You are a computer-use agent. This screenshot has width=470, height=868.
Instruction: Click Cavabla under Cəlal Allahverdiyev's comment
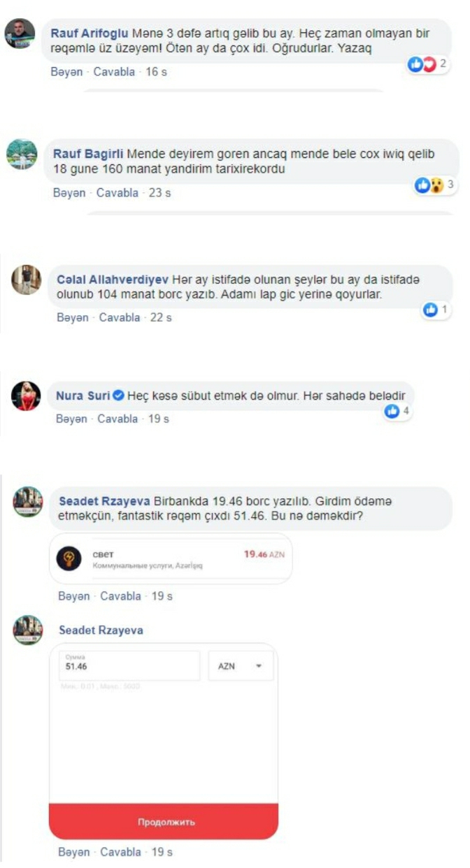(x=120, y=317)
